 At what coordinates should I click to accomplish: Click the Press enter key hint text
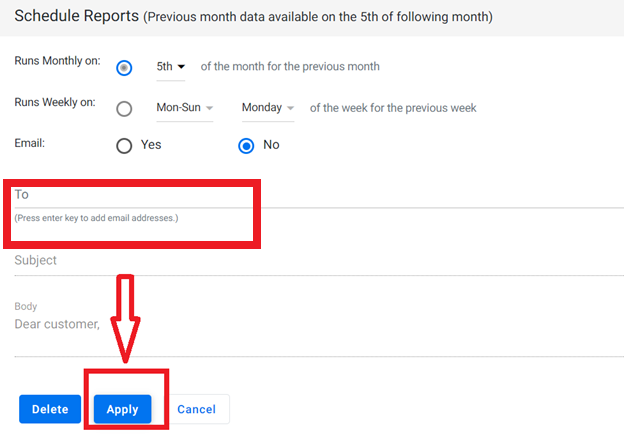[96, 218]
